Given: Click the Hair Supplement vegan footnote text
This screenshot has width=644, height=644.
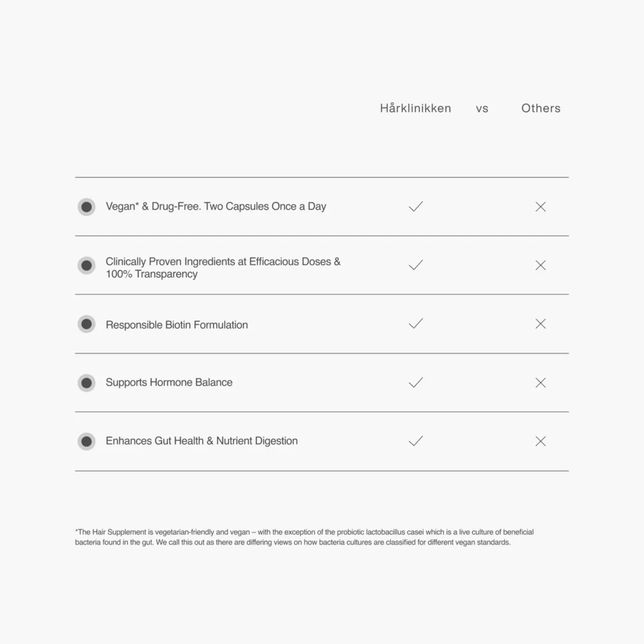Looking at the screenshot, I should click(305, 537).
